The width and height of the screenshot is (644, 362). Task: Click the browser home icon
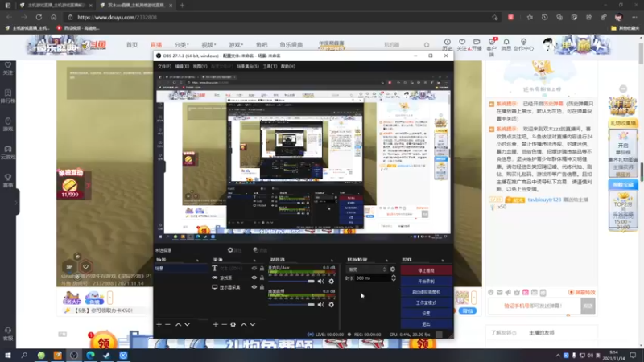click(x=53, y=17)
